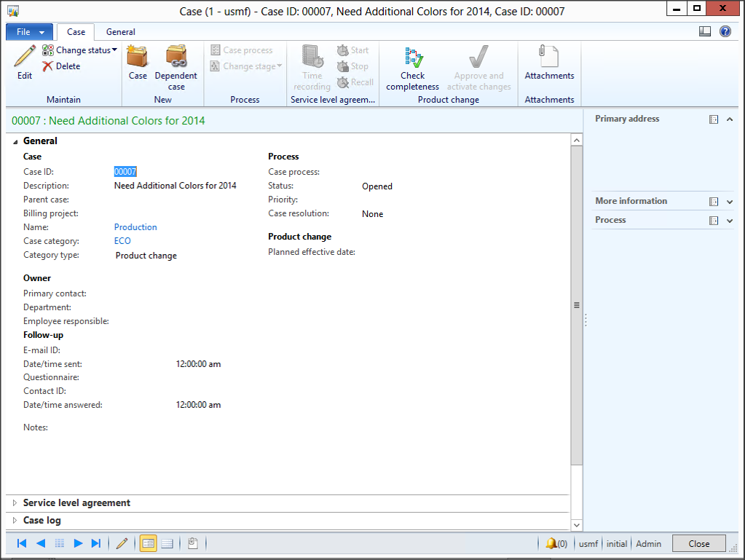Open the File menu
Screen dimensions: 745x560
click(29, 32)
